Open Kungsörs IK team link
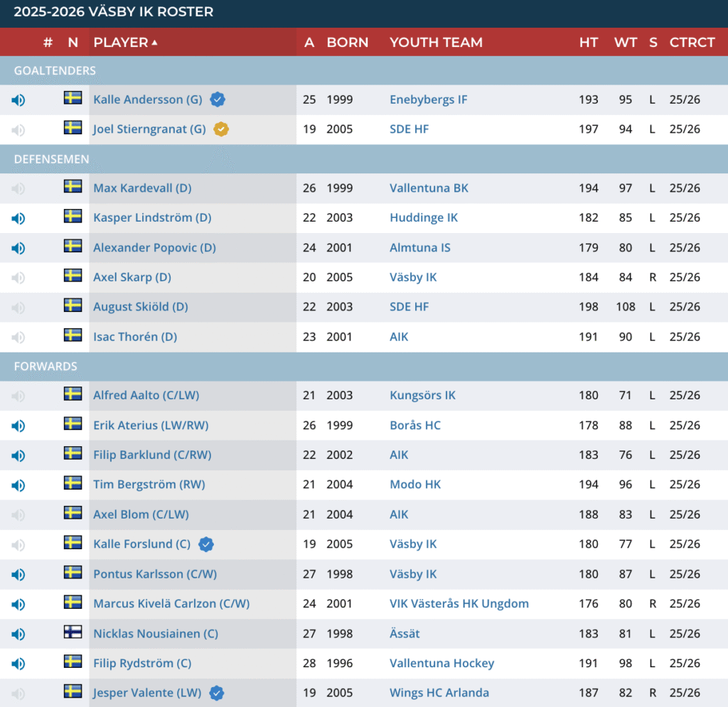The image size is (728, 707). click(x=422, y=395)
